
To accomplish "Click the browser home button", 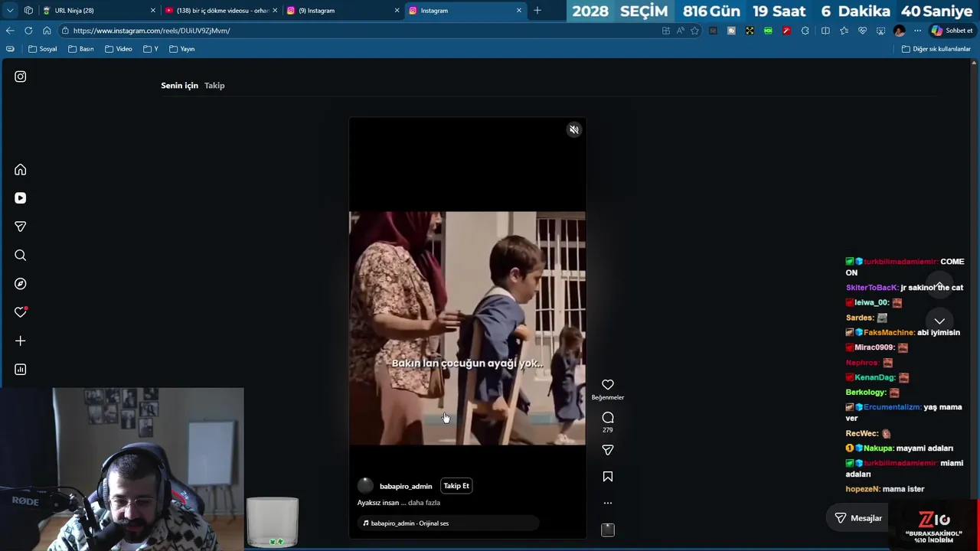I will (x=47, y=31).
